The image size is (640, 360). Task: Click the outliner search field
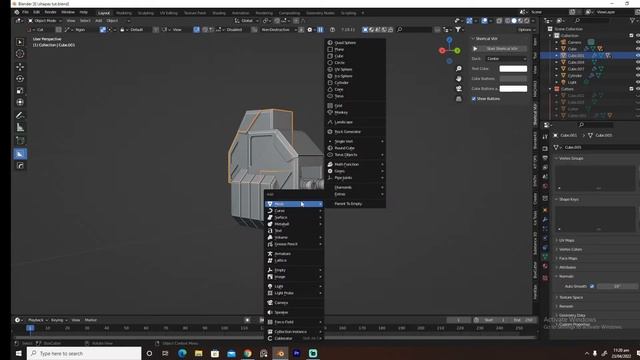pyautogui.click(x=592, y=20)
